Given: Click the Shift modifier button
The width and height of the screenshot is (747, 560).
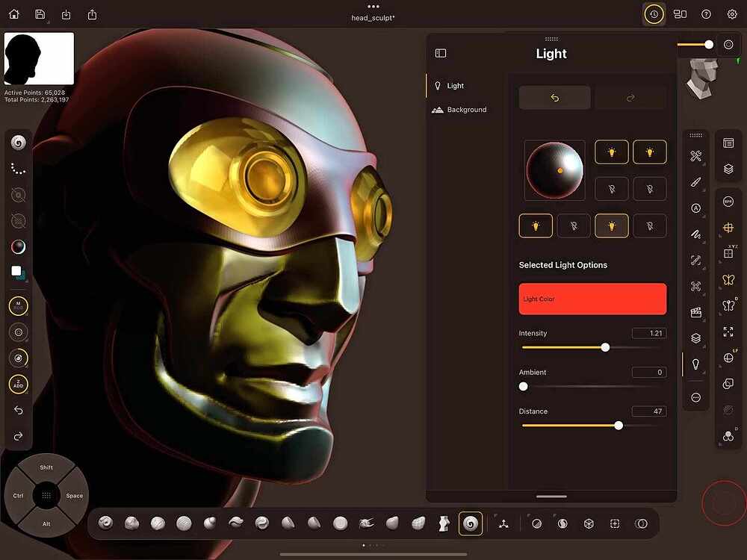Looking at the screenshot, I should tap(46, 467).
